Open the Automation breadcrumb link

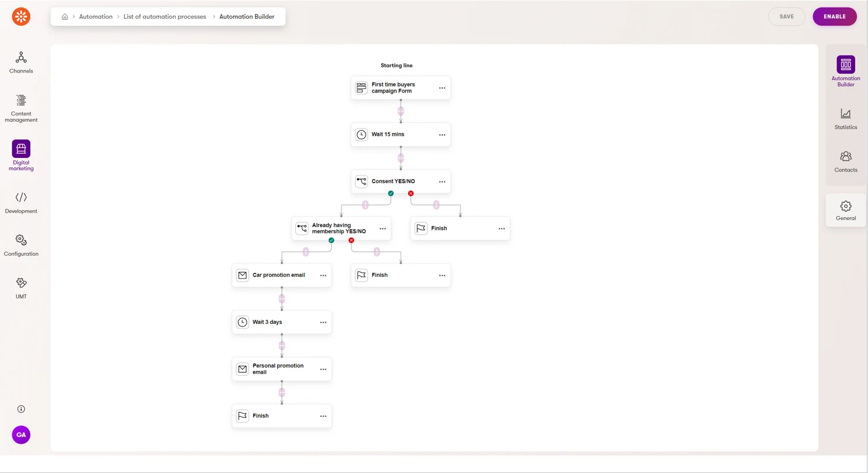95,16
